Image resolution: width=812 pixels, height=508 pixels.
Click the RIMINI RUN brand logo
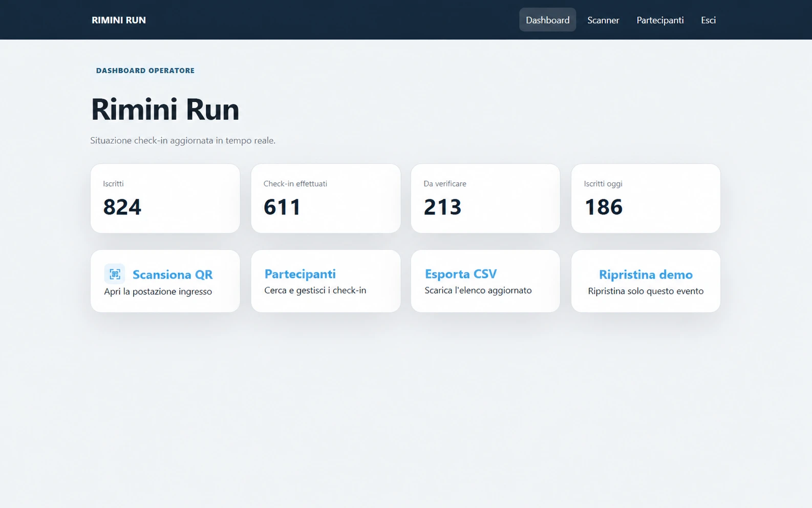(x=119, y=20)
